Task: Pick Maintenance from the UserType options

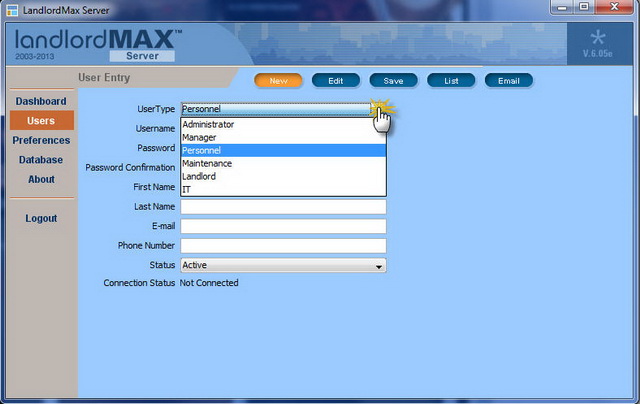Action: pyautogui.click(x=283, y=164)
